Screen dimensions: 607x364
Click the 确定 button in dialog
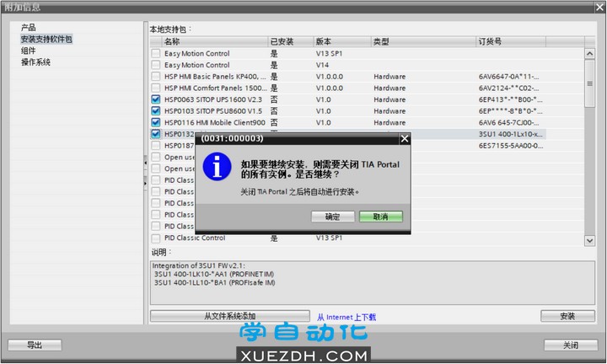(332, 217)
